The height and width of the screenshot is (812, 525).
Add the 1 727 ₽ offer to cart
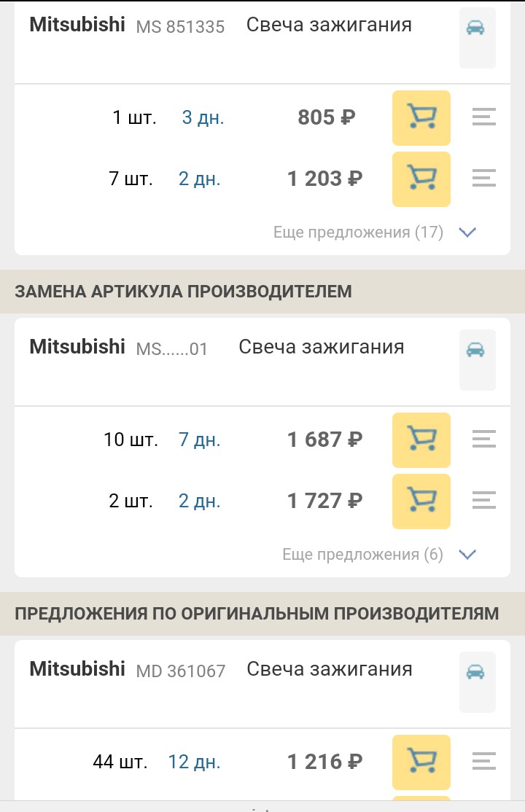tap(421, 501)
